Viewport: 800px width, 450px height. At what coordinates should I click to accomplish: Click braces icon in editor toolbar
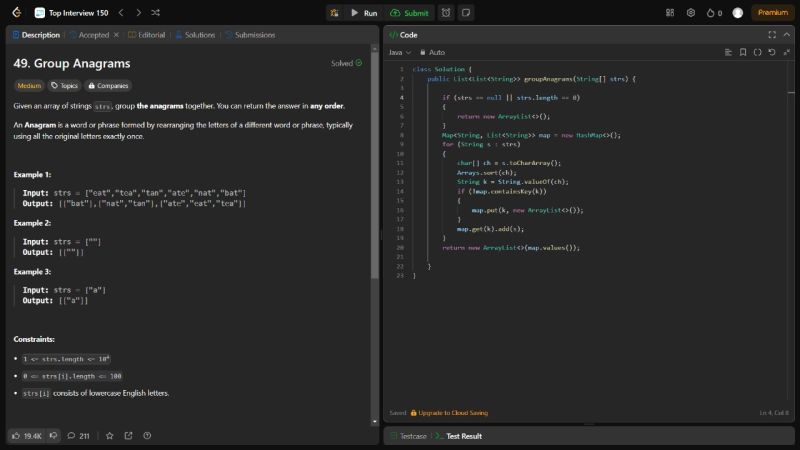758,53
